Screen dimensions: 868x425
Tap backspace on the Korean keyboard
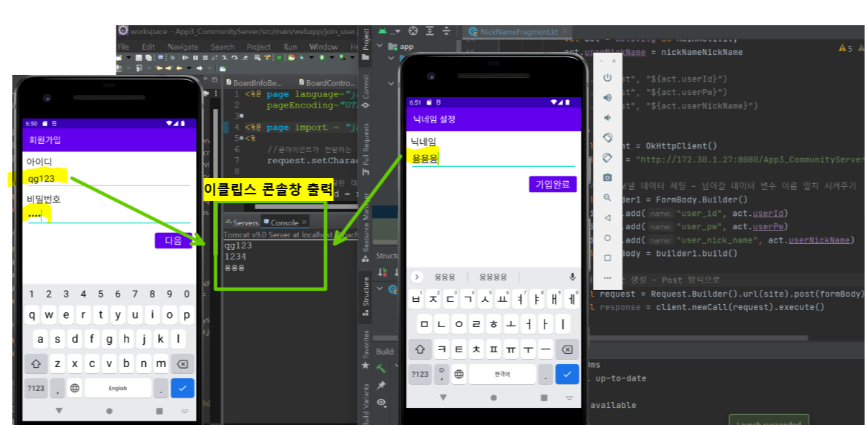click(567, 349)
